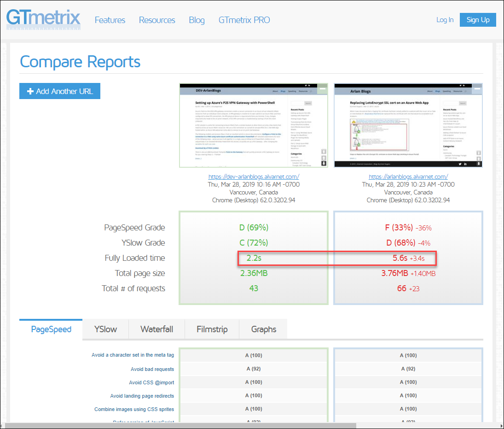
Task: Open 'Avoid landing page redirects' rule
Action: (x=142, y=396)
